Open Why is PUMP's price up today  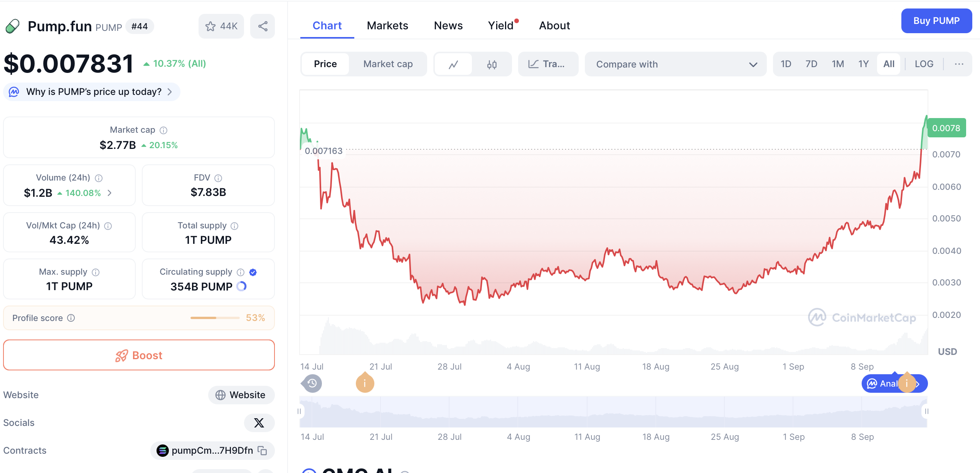[x=92, y=92]
